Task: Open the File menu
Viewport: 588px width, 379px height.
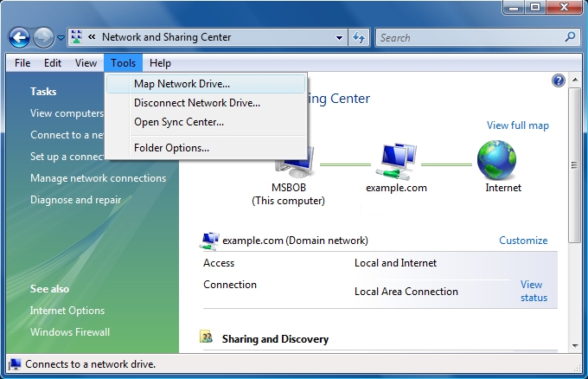Action: click(x=22, y=62)
